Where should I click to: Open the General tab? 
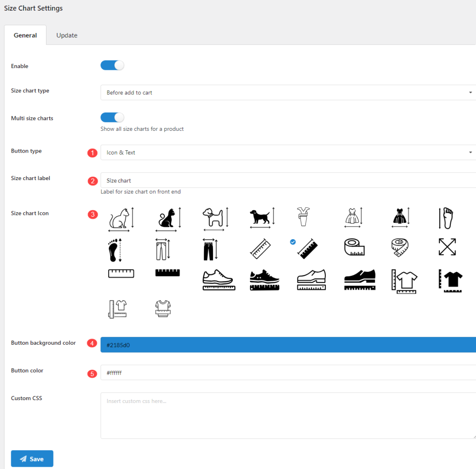click(25, 35)
